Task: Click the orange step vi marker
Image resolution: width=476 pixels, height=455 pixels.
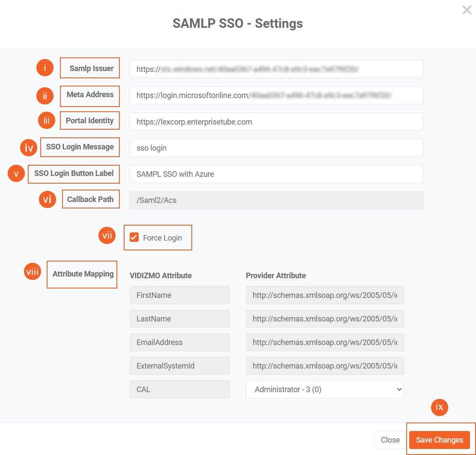Action: pyautogui.click(x=48, y=199)
